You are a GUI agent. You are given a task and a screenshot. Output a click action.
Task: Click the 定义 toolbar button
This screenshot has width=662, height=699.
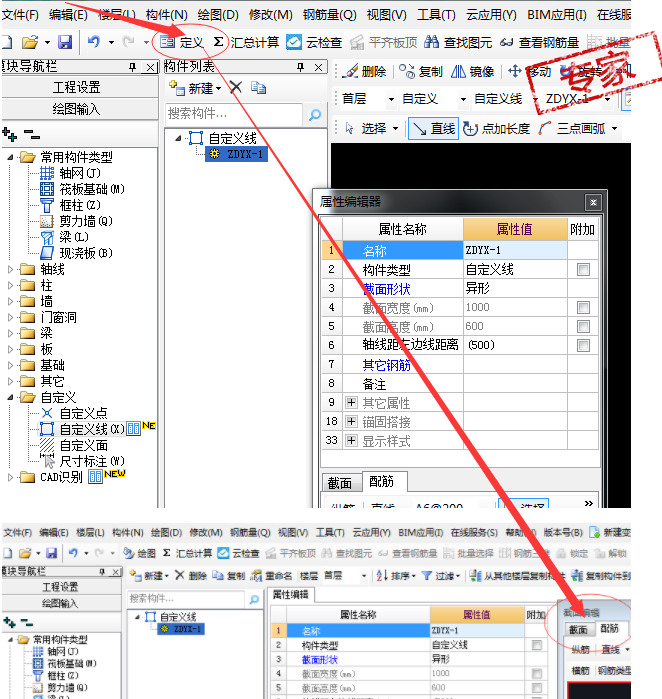[182, 42]
